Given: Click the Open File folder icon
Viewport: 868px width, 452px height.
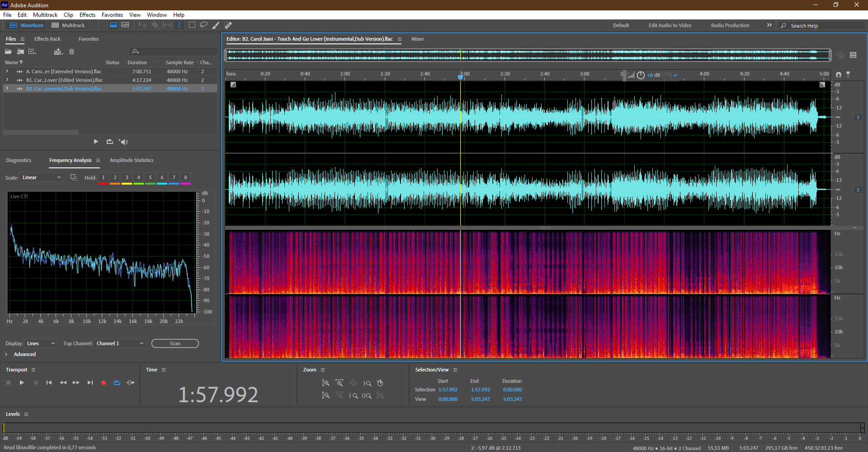Looking at the screenshot, I should click(8, 52).
